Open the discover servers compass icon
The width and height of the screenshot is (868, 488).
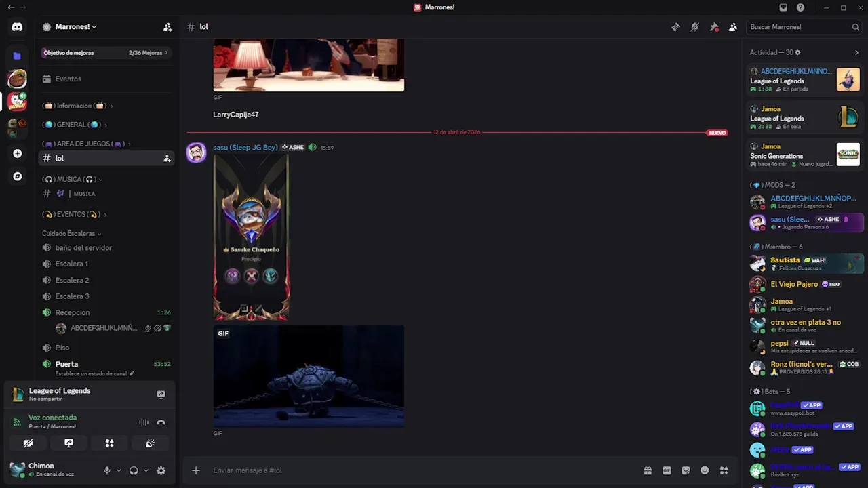tap(18, 176)
